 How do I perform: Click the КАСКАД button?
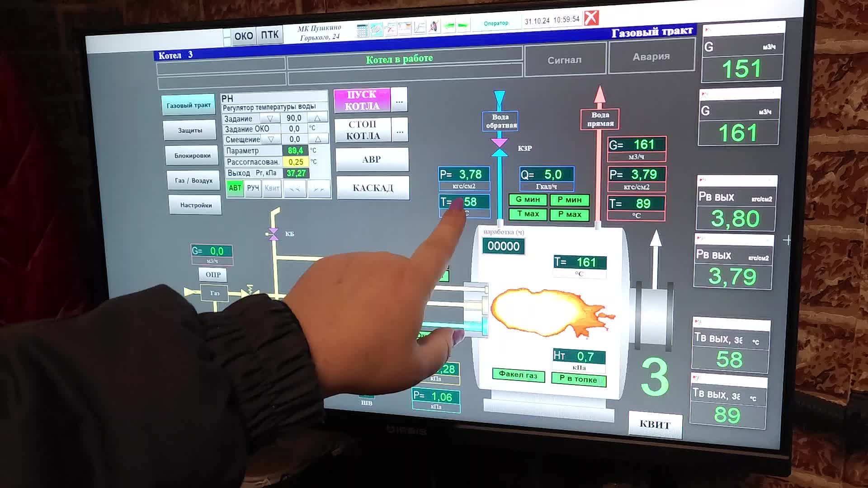point(373,188)
